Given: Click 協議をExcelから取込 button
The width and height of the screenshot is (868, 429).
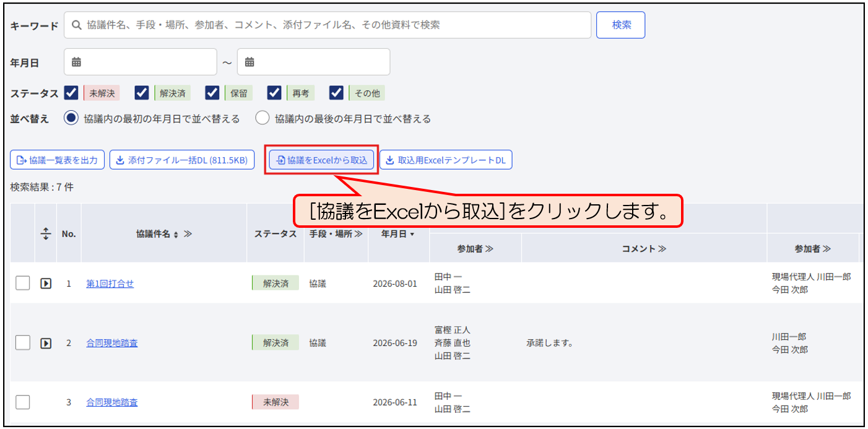Looking at the screenshot, I should point(322,160).
